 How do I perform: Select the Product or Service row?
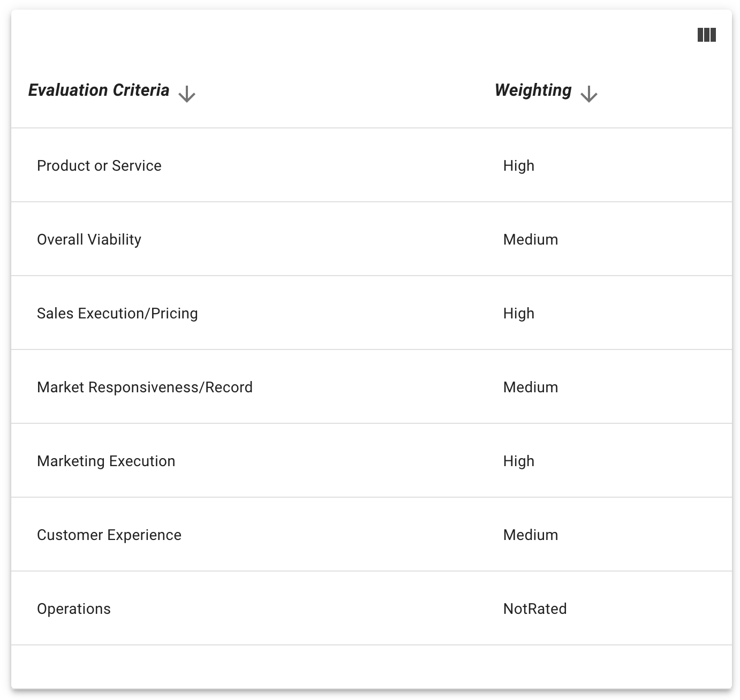tap(99, 166)
